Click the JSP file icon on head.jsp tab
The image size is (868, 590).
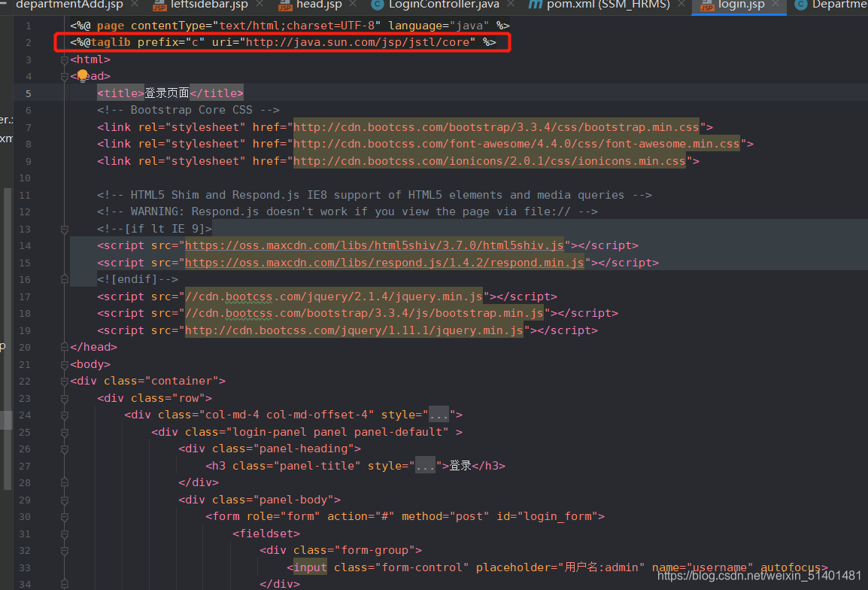click(285, 5)
